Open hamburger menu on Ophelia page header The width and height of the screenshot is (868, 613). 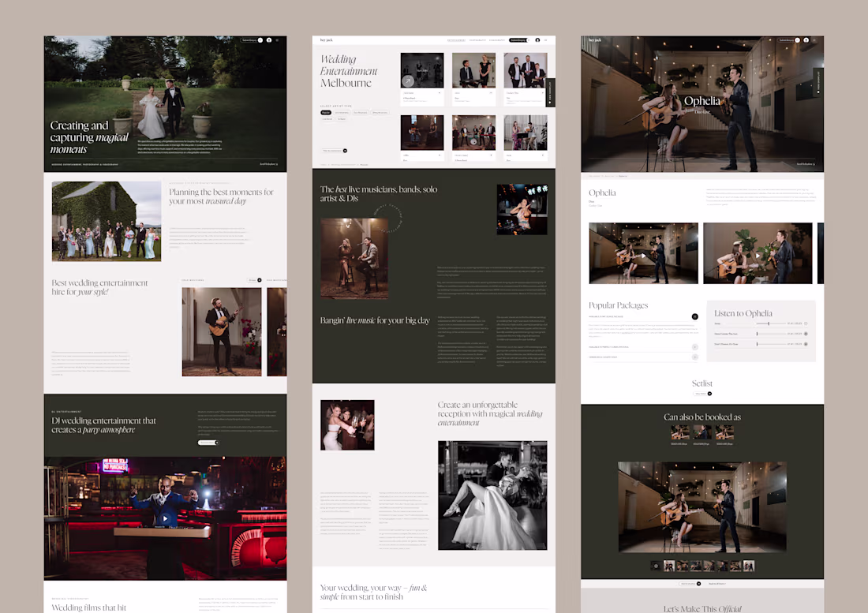pos(815,39)
